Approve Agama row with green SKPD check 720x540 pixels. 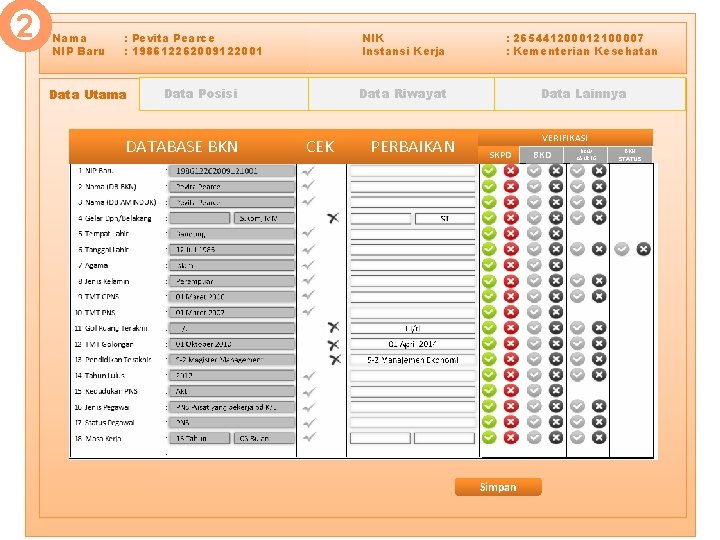(489, 265)
